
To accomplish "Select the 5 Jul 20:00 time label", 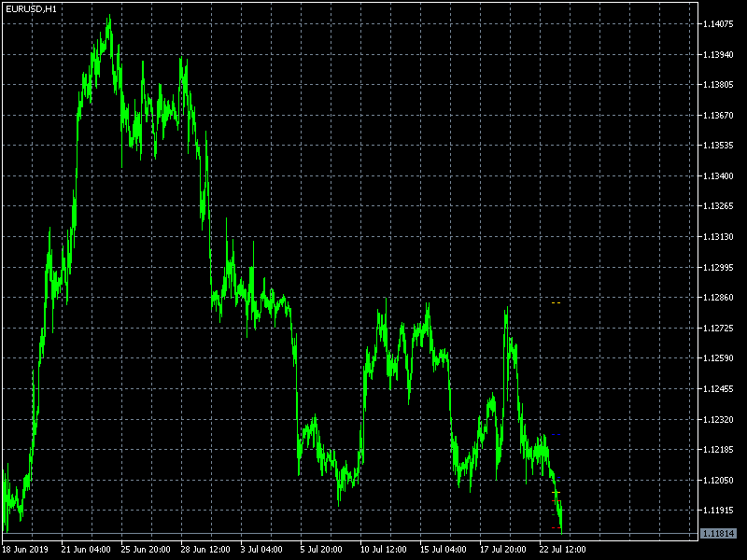I will click(x=321, y=550).
